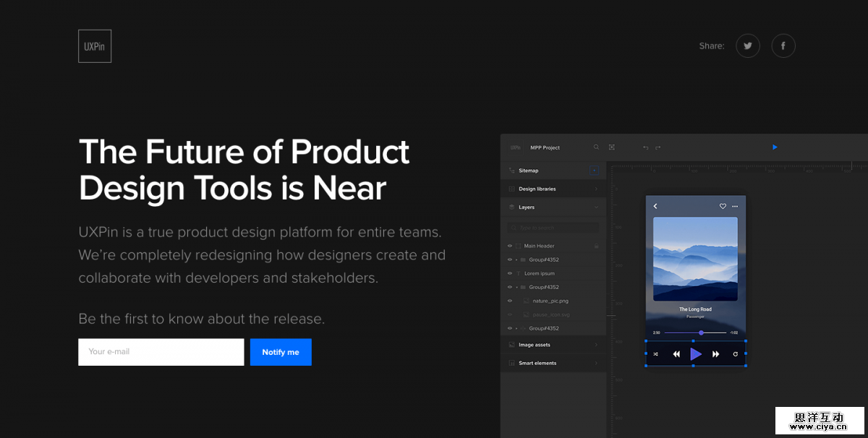The image size is (868, 438).
Task: Click the heart icon on the music player
Action: (x=723, y=206)
